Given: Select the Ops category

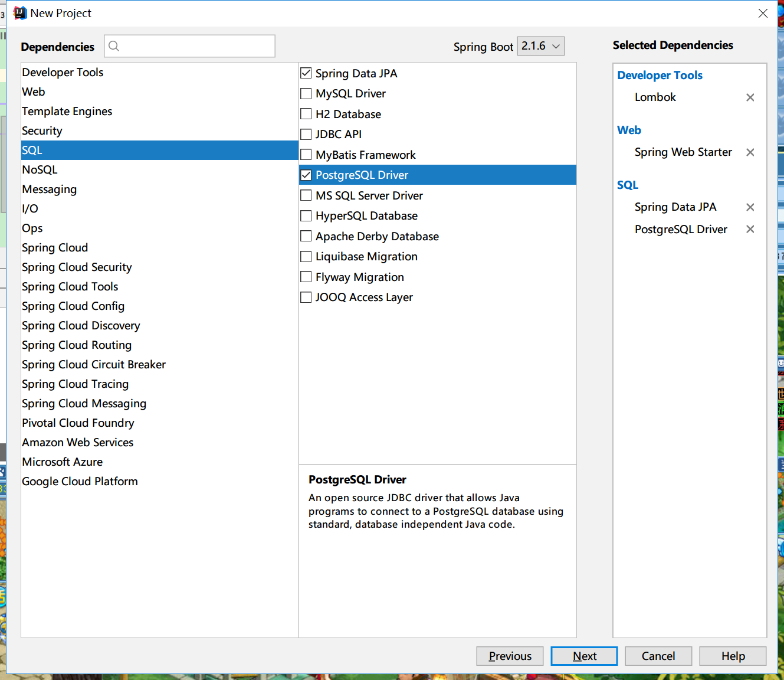Looking at the screenshot, I should (x=159, y=228).
